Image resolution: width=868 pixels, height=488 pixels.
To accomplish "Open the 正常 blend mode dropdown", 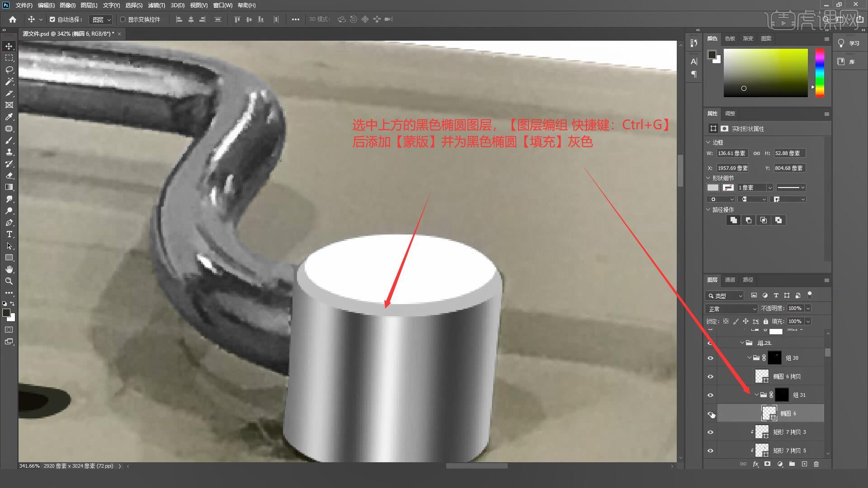I will [x=731, y=309].
